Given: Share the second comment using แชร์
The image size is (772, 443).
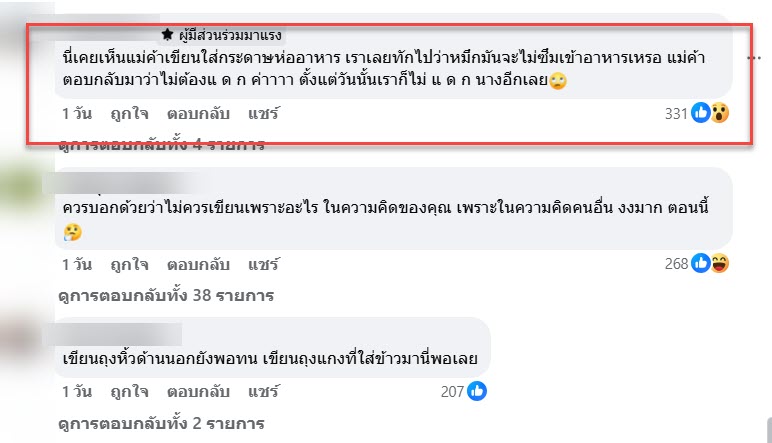Looking at the screenshot, I should click(x=263, y=264).
